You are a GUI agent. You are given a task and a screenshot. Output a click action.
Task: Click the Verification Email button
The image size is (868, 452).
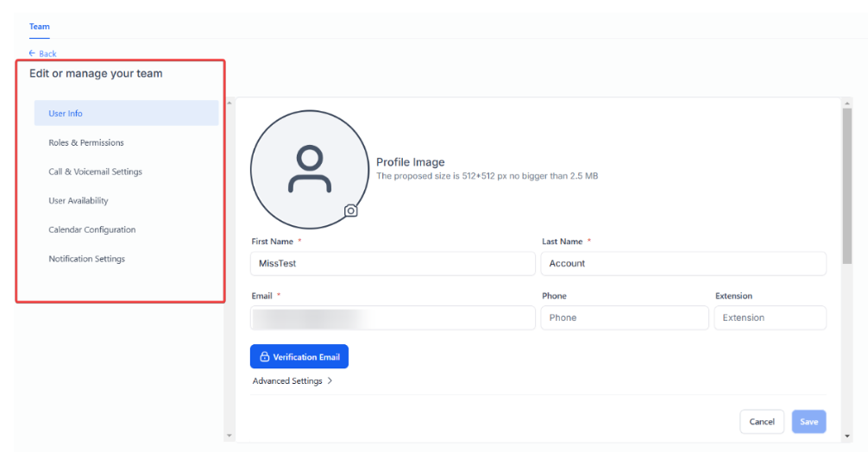pyautogui.click(x=299, y=356)
